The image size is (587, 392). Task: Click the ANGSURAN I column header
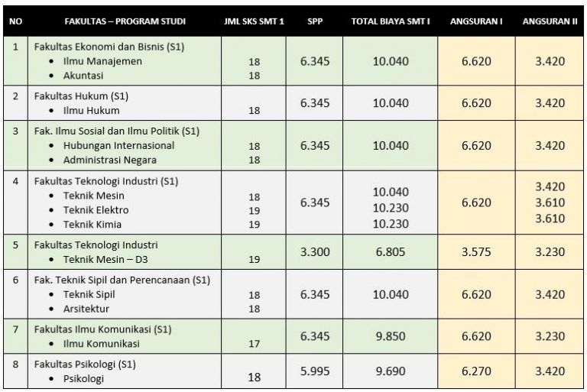[x=476, y=21]
